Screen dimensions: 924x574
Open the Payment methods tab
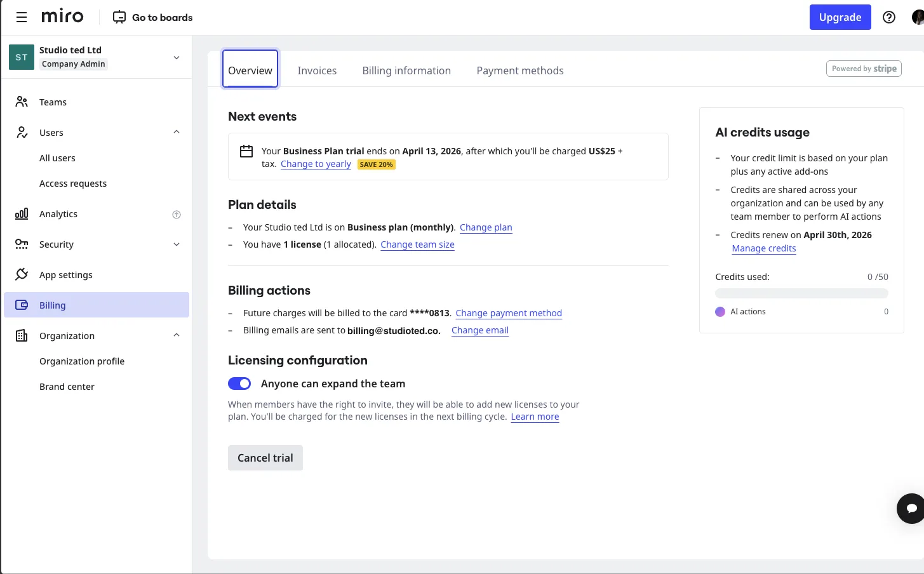click(520, 70)
